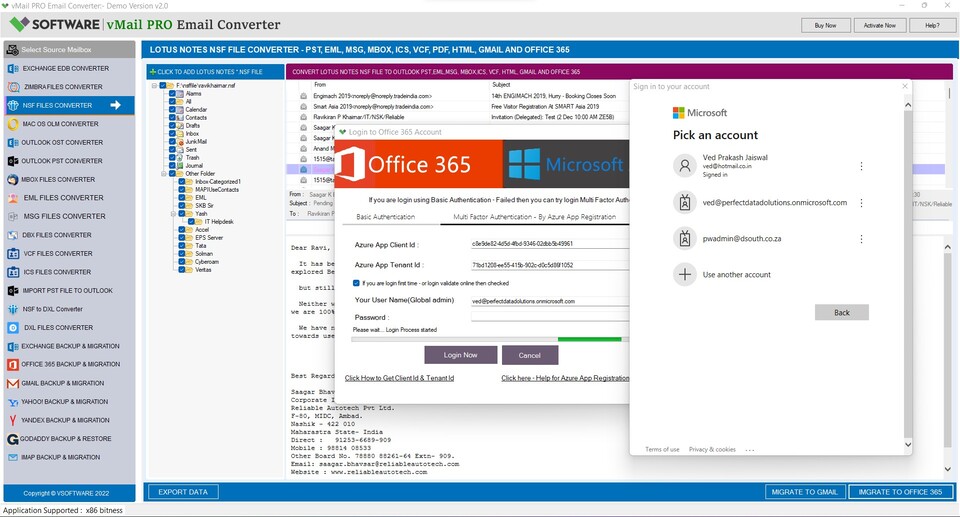Toggle the Trash folder checkbox
Screen dimensions: 960x517
[173, 157]
